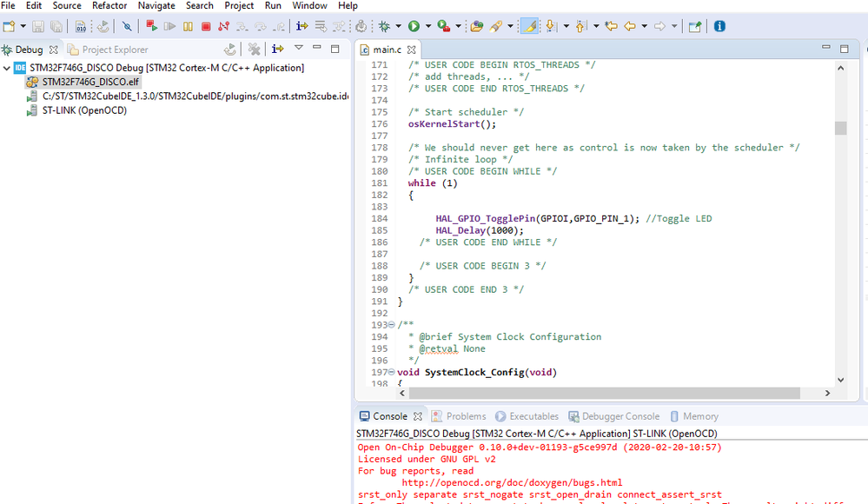Open the Back history dropdown arrow

(645, 26)
